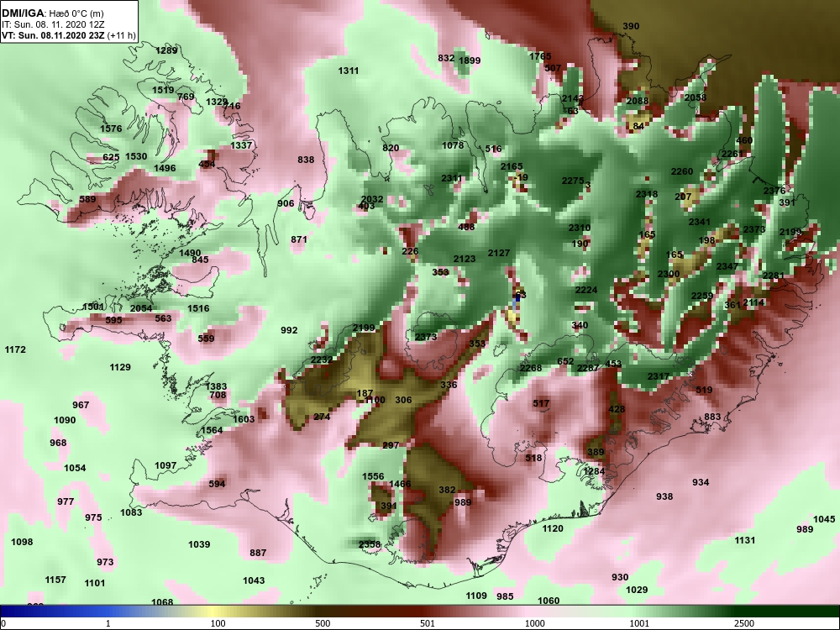Click the map value '2347'

tap(727, 267)
